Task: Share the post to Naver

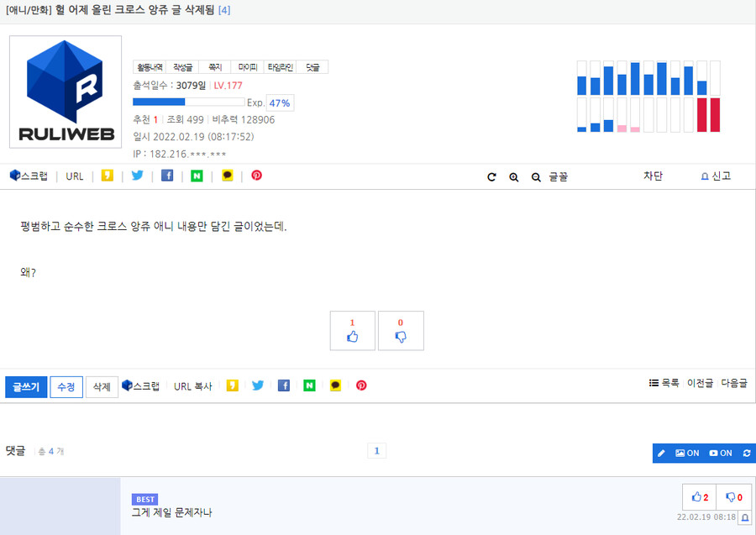Action: click(197, 176)
